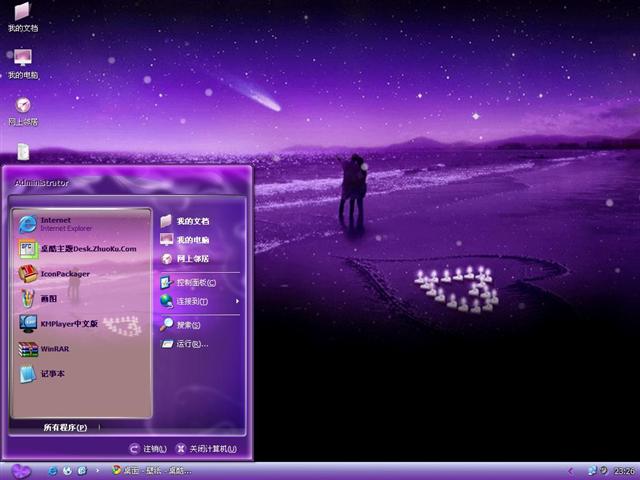Select 运行(R)... in the Start menu
The width and height of the screenshot is (640, 480).
(190, 344)
